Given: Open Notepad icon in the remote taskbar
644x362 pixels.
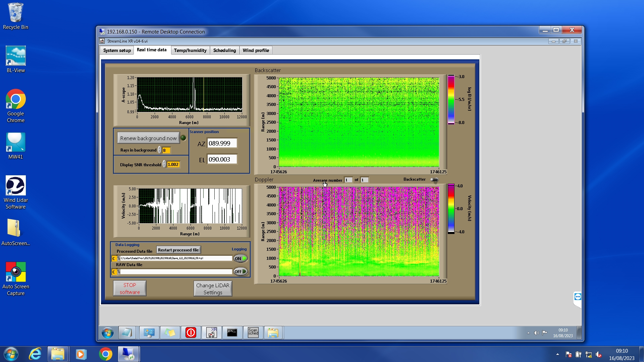Looking at the screenshot, I should click(127, 333).
